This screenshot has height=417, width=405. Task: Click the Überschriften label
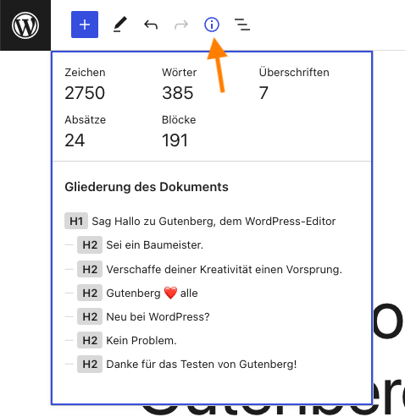[294, 72]
